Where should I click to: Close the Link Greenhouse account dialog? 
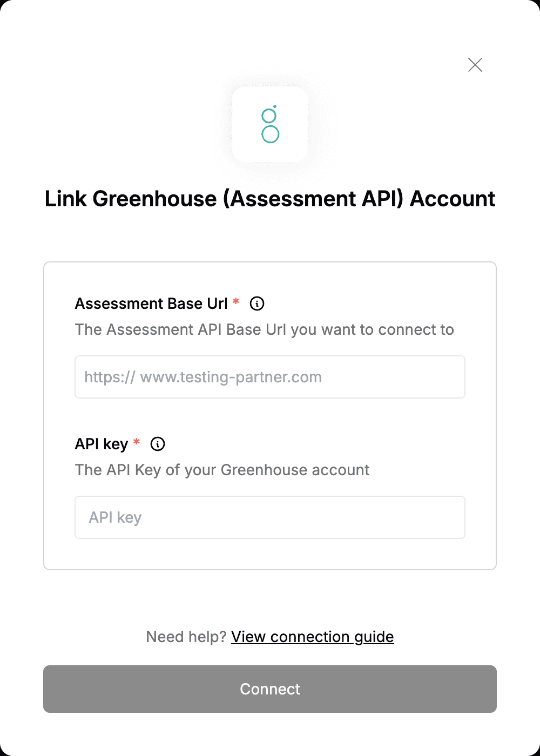coord(475,65)
